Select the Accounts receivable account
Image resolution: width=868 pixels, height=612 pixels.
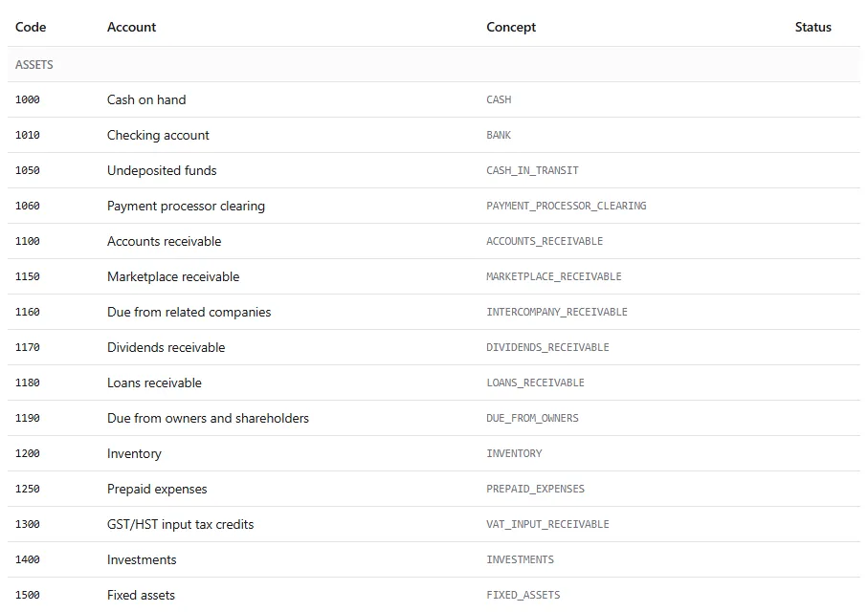coord(164,241)
